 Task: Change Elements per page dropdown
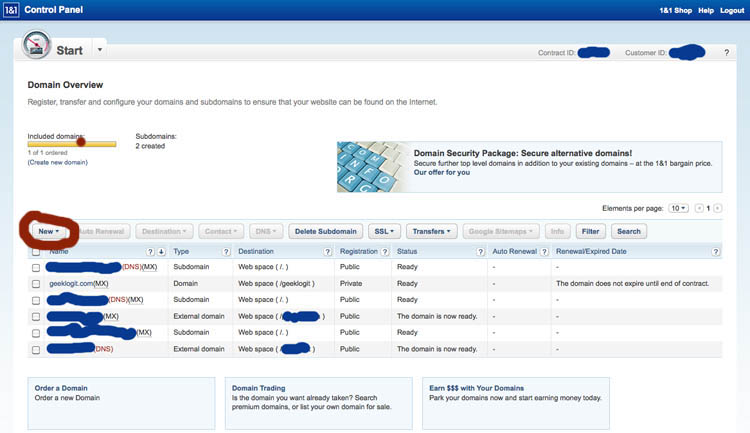tap(677, 208)
